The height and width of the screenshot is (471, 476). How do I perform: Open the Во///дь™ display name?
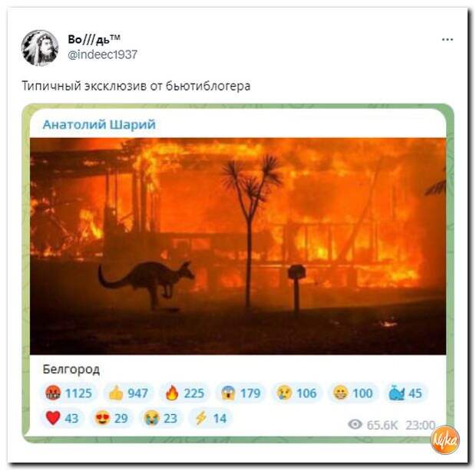[x=94, y=39]
